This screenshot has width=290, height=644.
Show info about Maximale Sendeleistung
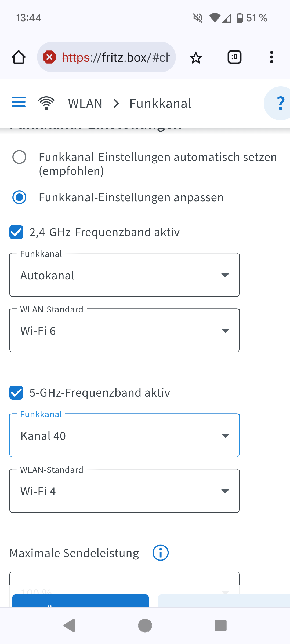(160, 553)
